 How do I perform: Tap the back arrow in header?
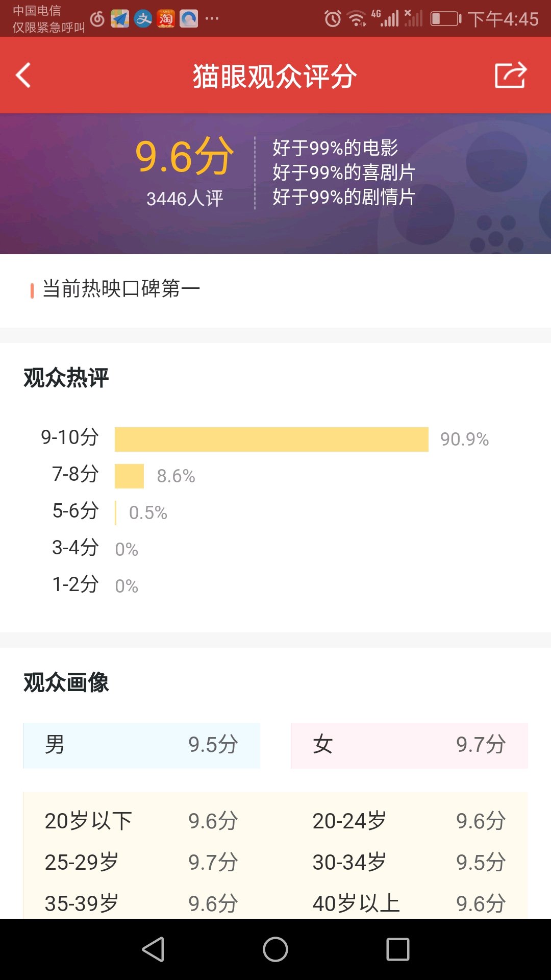(x=23, y=76)
